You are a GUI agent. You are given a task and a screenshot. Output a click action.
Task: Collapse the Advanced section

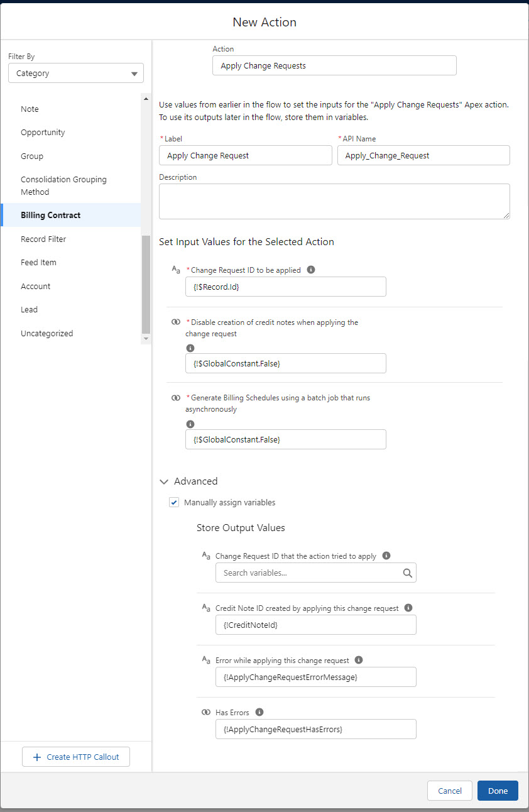coord(165,481)
